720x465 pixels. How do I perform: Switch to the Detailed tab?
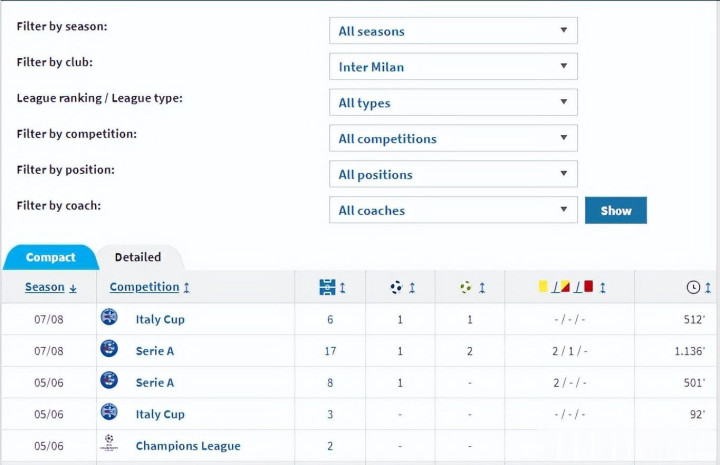pos(138,257)
